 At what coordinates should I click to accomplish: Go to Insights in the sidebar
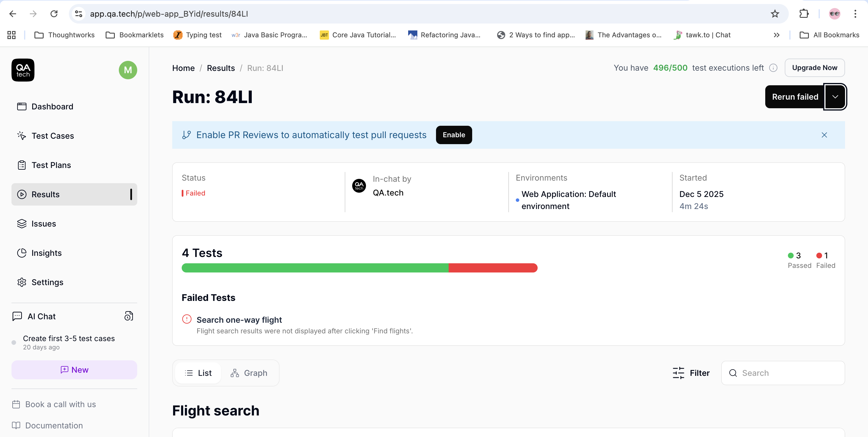point(46,253)
